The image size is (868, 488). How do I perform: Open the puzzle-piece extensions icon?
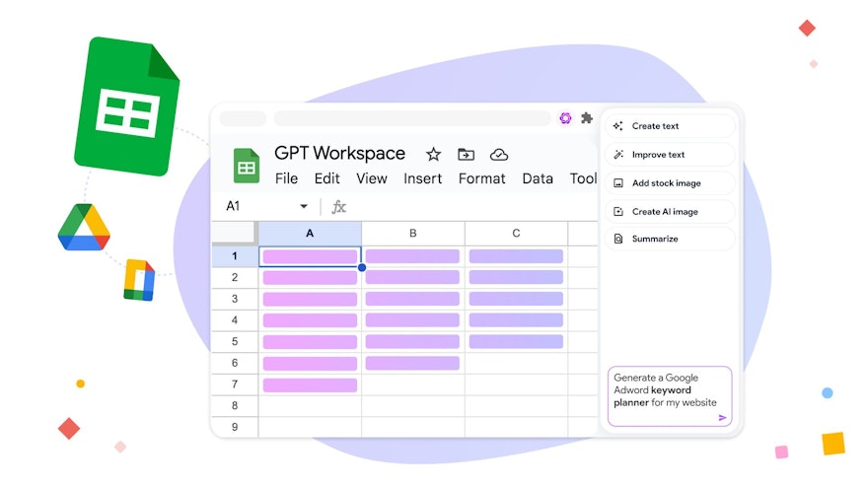(587, 118)
